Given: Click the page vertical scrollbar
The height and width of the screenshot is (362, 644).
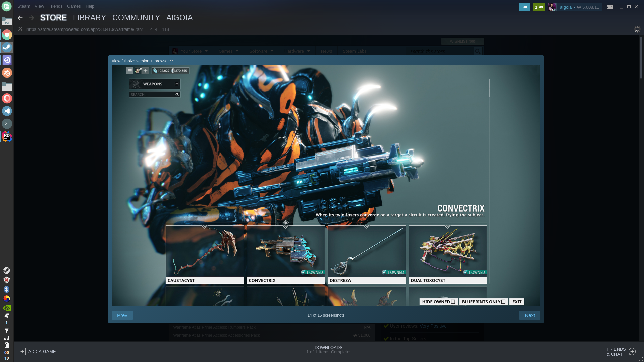Looking at the screenshot, I should [641, 57].
